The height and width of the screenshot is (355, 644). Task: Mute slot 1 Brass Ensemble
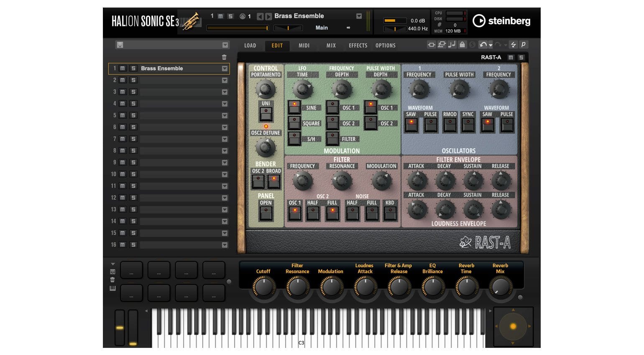(x=123, y=68)
